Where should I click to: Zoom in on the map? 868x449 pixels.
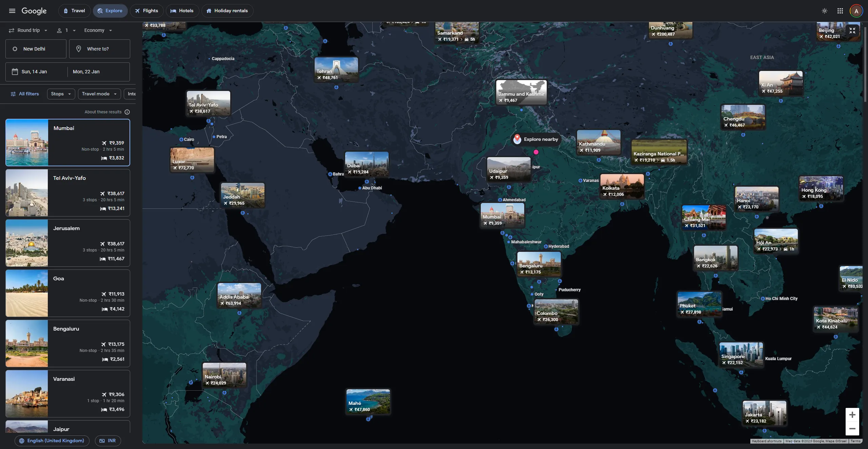pyautogui.click(x=852, y=415)
